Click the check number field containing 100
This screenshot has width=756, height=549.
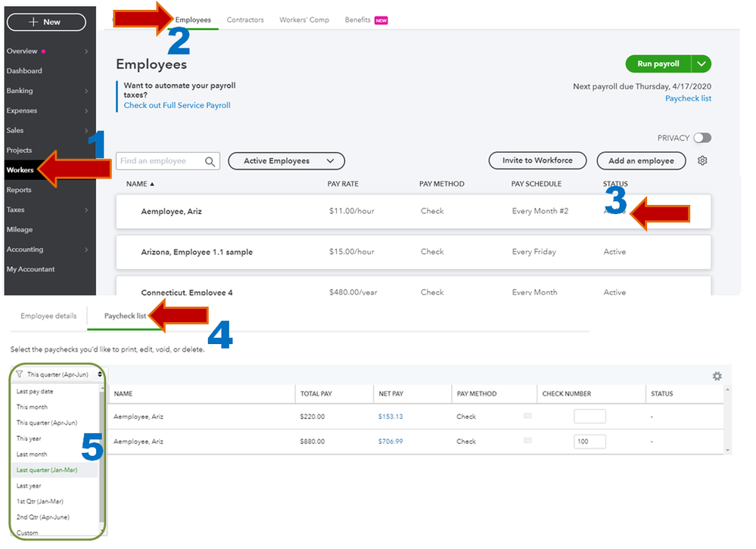pyautogui.click(x=590, y=442)
